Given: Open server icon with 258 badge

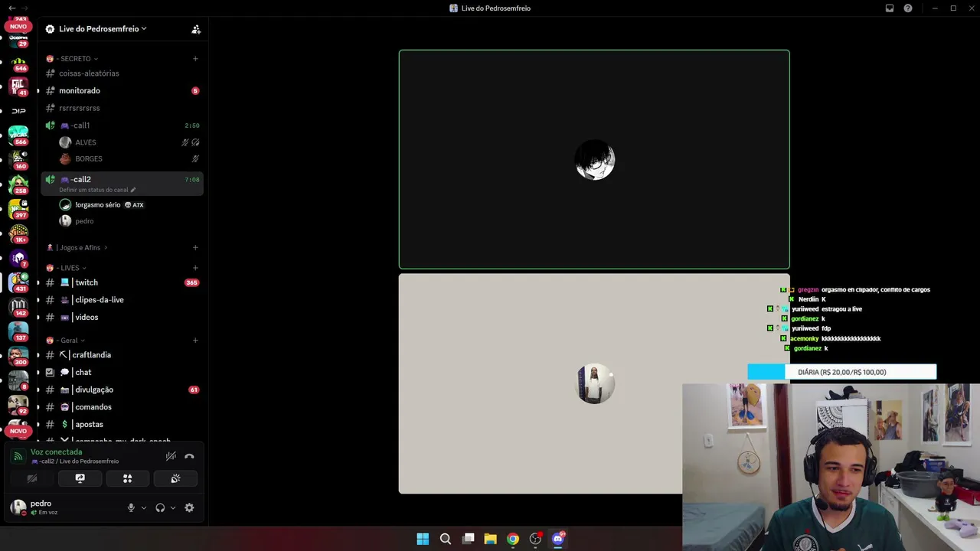Looking at the screenshot, I should [x=18, y=184].
